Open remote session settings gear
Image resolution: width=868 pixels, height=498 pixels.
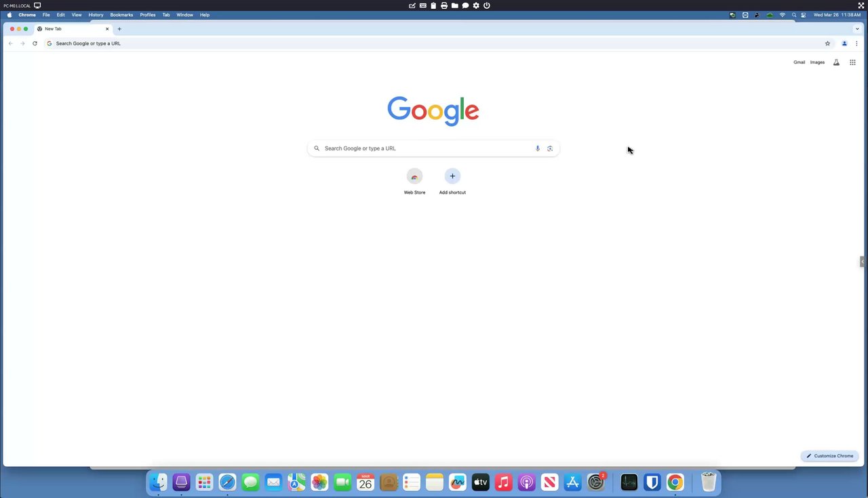pos(476,5)
